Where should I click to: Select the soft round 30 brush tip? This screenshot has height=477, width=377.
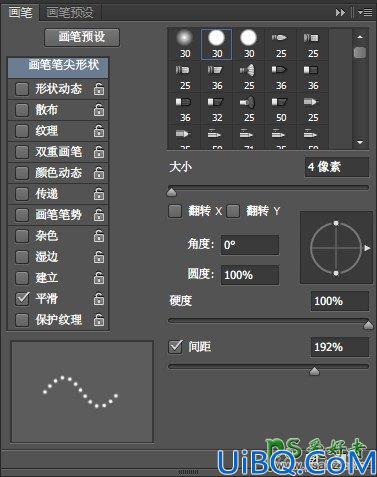[x=185, y=44]
